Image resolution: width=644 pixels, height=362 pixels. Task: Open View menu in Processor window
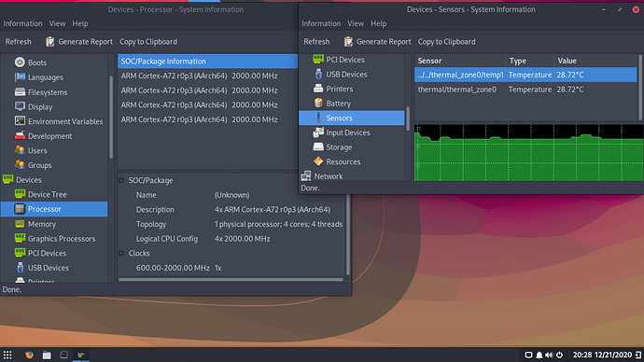57,23
